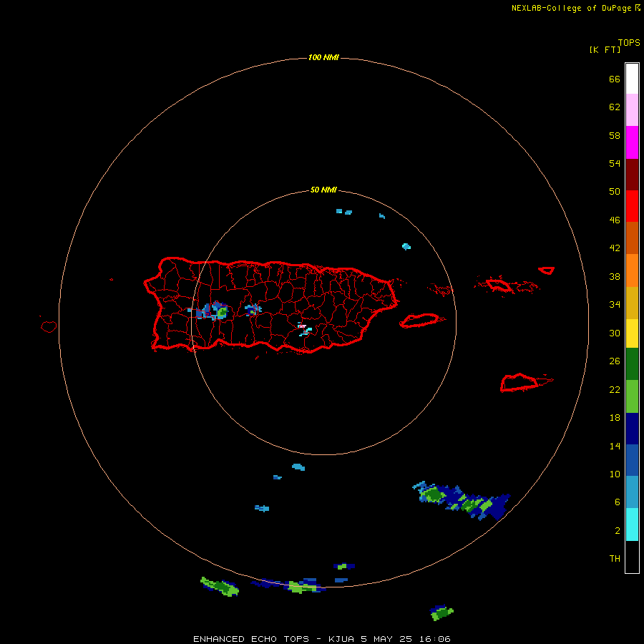Click the "66" legend value
The height and width of the screenshot is (644, 644).
click(615, 79)
